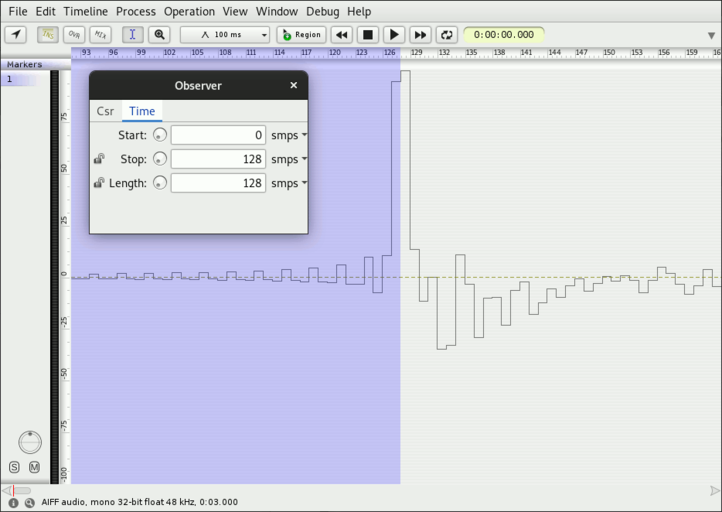Click the rewind transport button

[342, 35]
